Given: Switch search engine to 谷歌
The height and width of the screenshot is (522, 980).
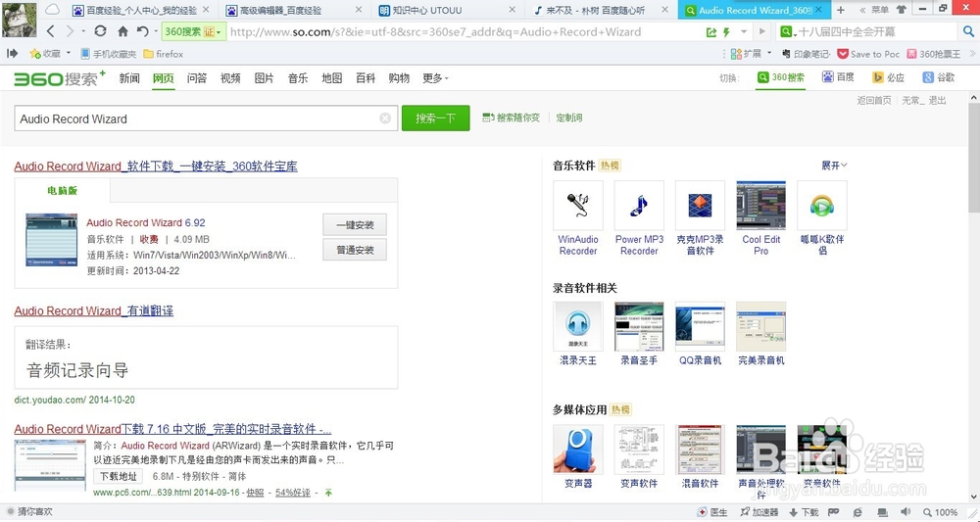Looking at the screenshot, I should point(940,77).
